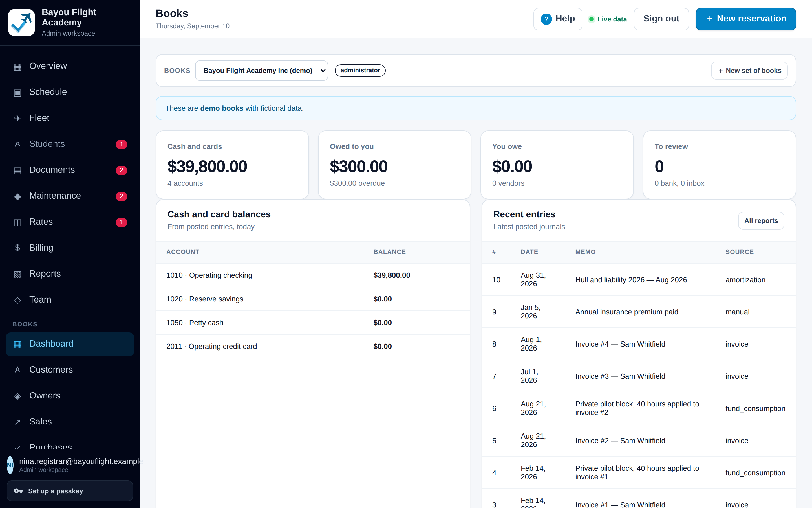Click the $39,800.00 Operating checking balance
The height and width of the screenshot is (508, 812).
point(392,275)
